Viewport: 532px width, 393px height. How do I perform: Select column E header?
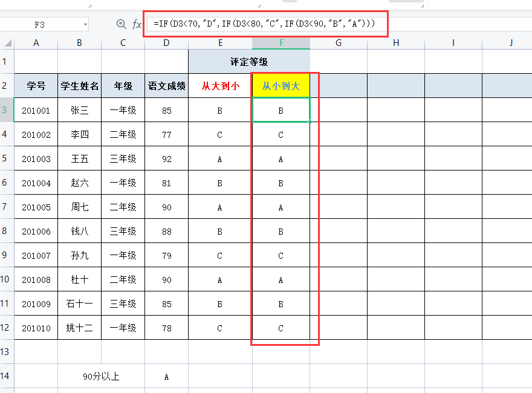[x=220, y=43]
